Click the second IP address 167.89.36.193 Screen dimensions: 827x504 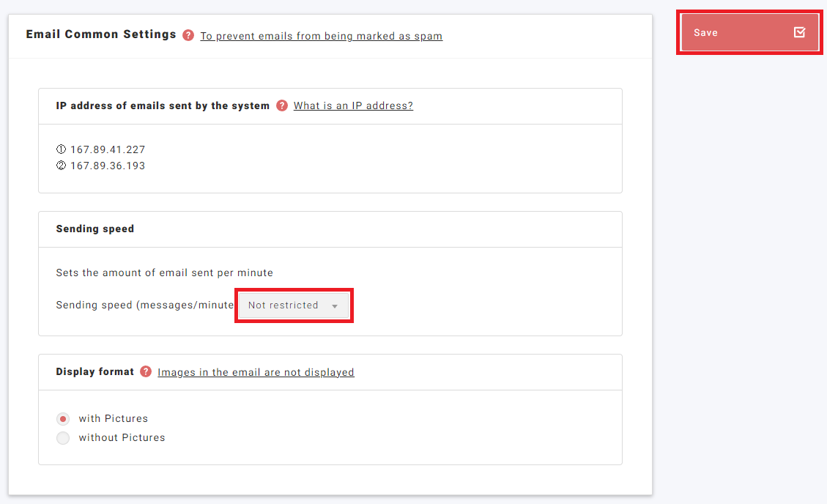[108, 166]
